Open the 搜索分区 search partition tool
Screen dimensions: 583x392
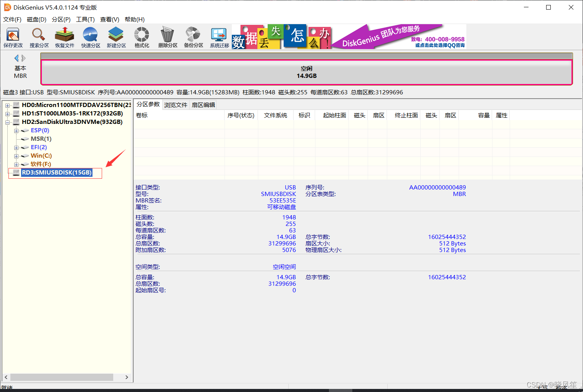pos(39,38)
